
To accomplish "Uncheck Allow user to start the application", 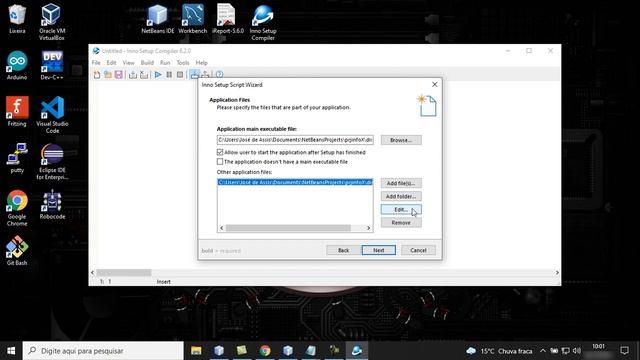I will 220,152.
